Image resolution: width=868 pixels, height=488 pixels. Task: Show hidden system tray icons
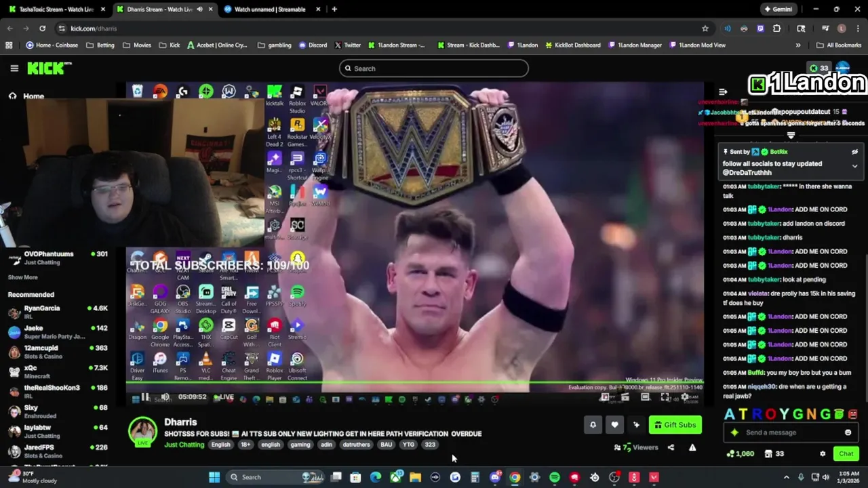tap(787, 477)
